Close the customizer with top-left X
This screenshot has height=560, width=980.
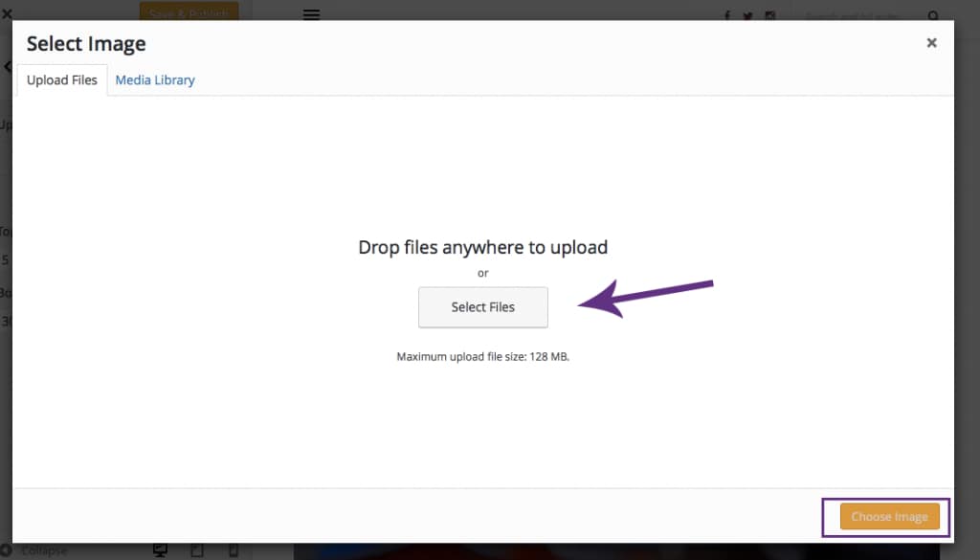pyautogui.click(x=7, y=14)
